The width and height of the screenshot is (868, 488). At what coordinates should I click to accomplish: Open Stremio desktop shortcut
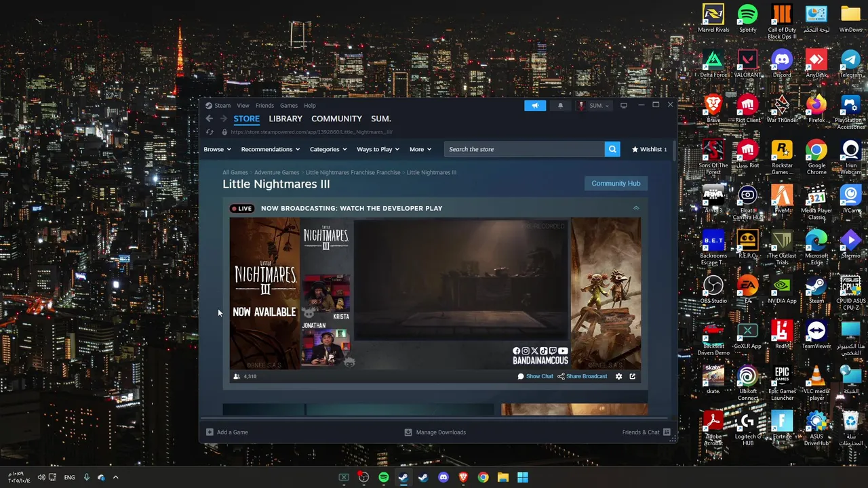(850, 244)
